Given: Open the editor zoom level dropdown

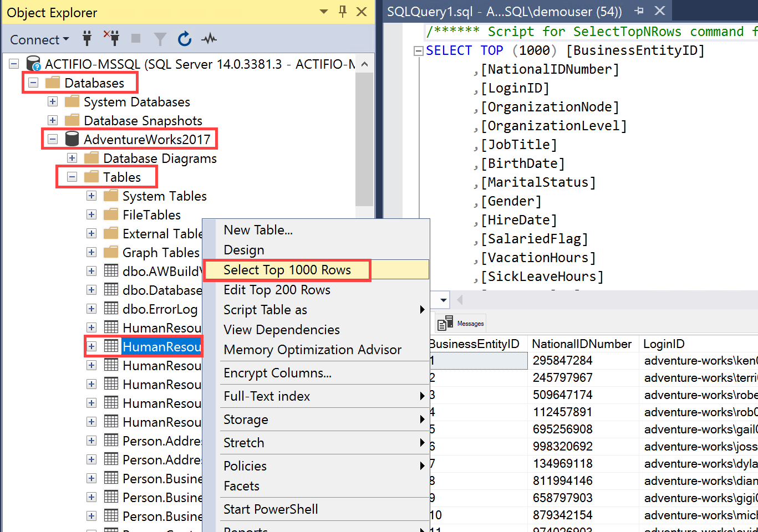Looking at the screenshot, I should pyautogui.click(x=444, y=300).
